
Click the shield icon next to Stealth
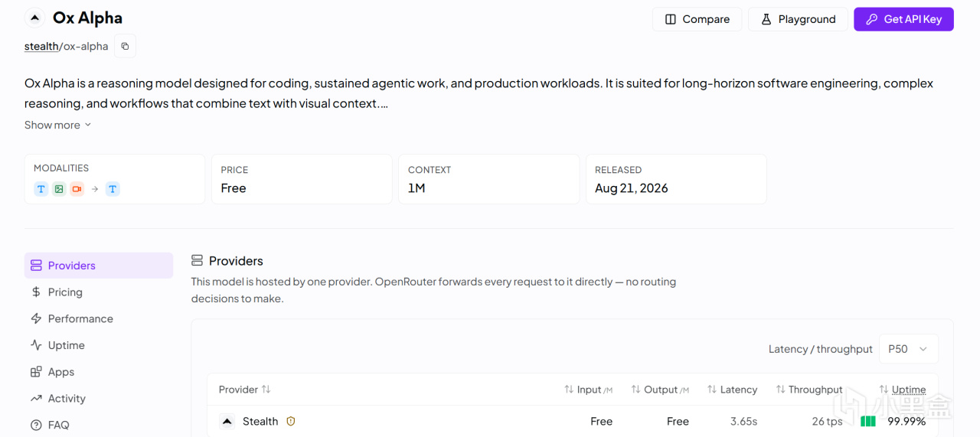pos(291,421)
